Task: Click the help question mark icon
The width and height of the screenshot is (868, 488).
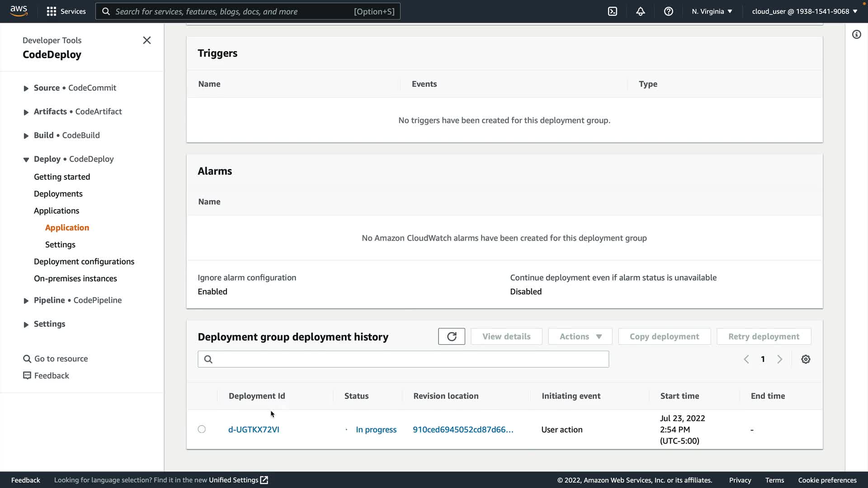Action: pyautogui.click(x=668, y=11)
